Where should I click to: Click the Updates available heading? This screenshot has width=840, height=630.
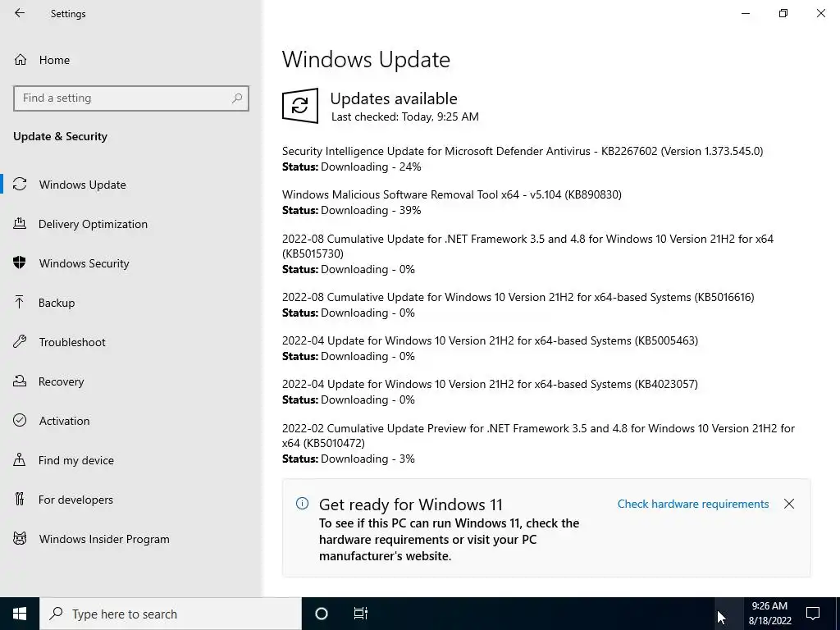tap(394, 98)
